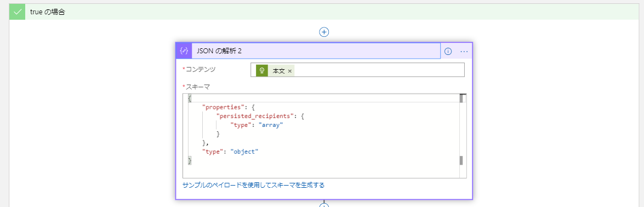
Task: Remove the 本文 token with its x
Action: [289, 71]
